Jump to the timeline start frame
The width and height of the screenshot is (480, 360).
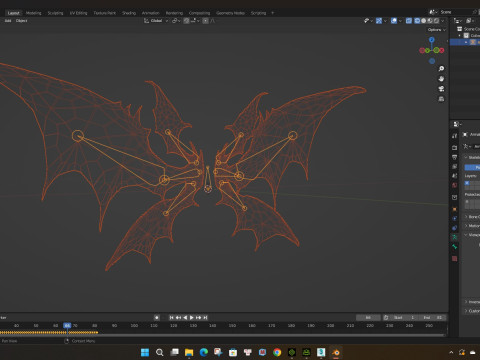(172, 318)
